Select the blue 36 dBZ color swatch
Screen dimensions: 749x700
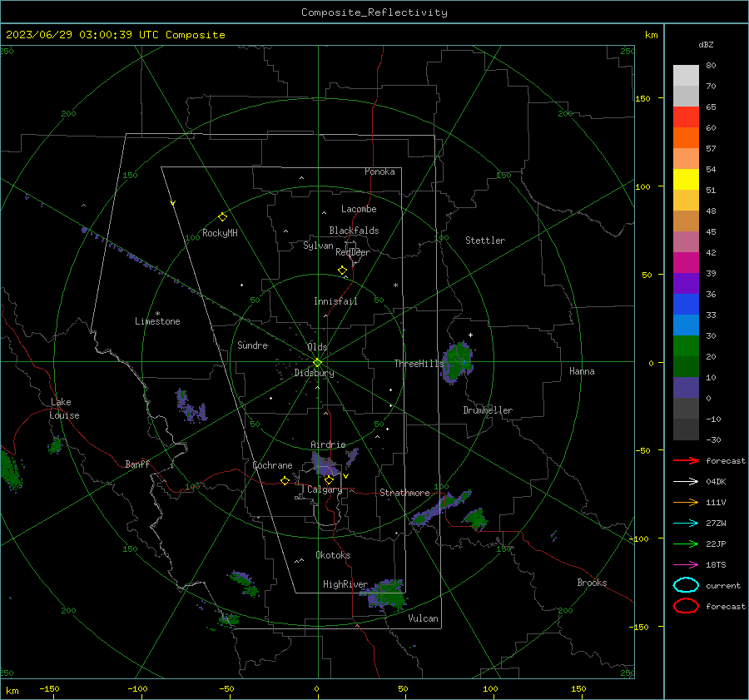[x=686, y=305]
